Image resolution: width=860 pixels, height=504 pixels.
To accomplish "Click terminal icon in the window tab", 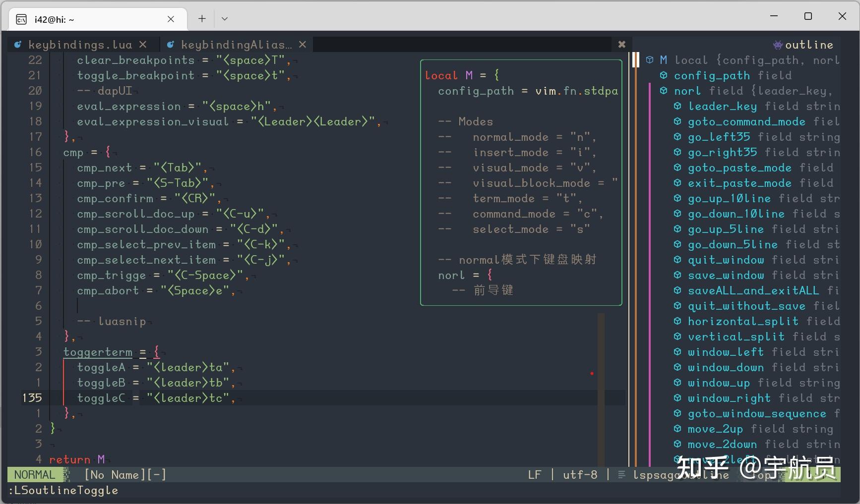I will pos(21,19).
